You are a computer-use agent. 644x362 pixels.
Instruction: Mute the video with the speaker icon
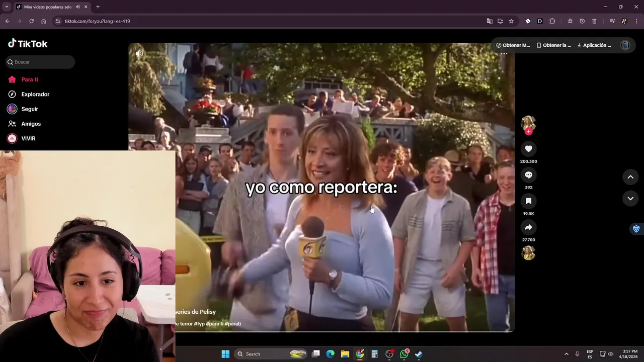(139, 53)
